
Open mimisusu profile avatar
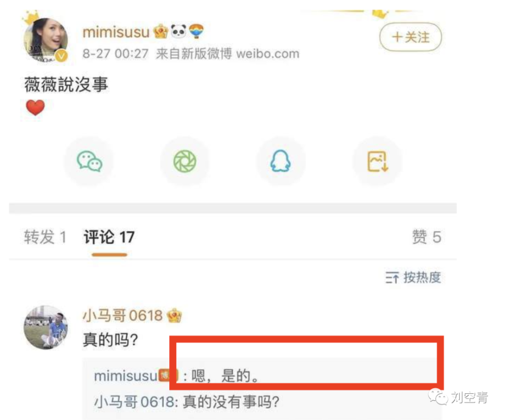[x=46, y=39]
